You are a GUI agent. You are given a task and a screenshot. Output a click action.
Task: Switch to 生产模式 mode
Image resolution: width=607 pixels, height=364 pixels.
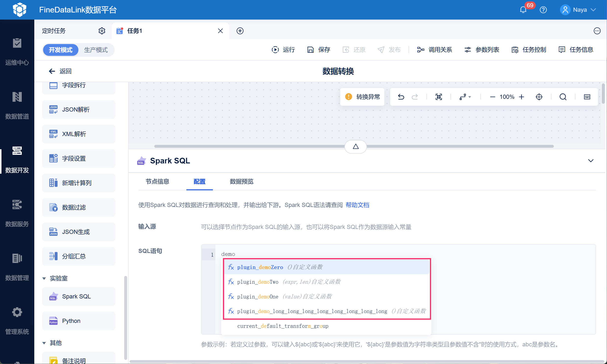(x=96, y=50)
